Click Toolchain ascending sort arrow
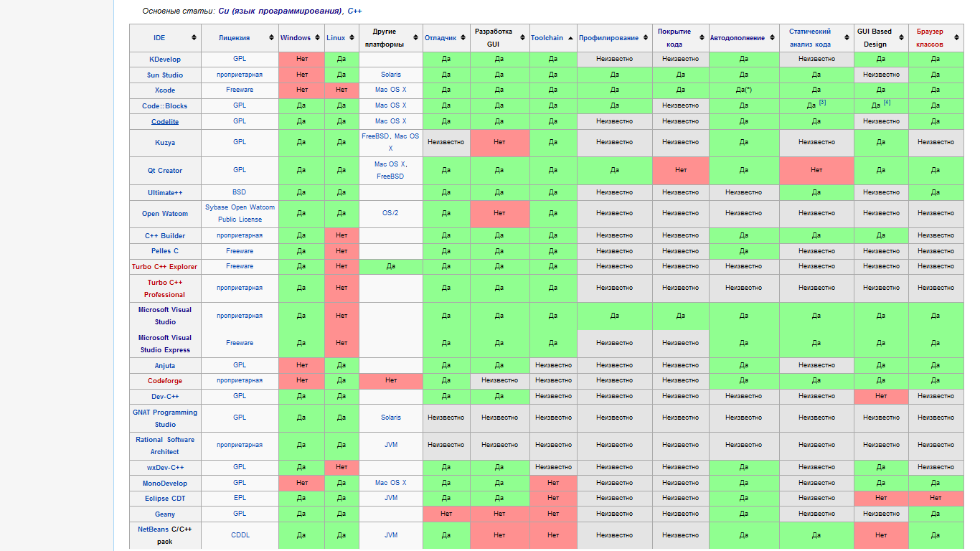 (x=570, y=38)
